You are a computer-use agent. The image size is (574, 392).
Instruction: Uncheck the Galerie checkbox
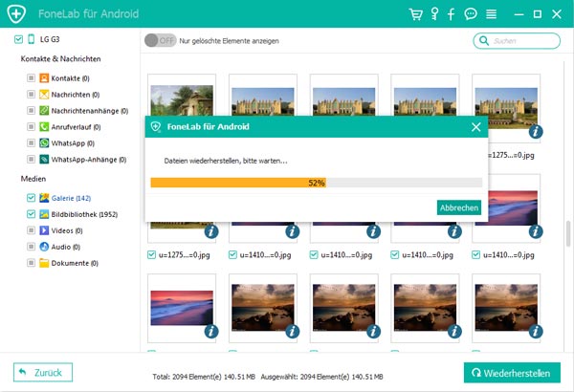pyautogui.click(x=32, y=198)
